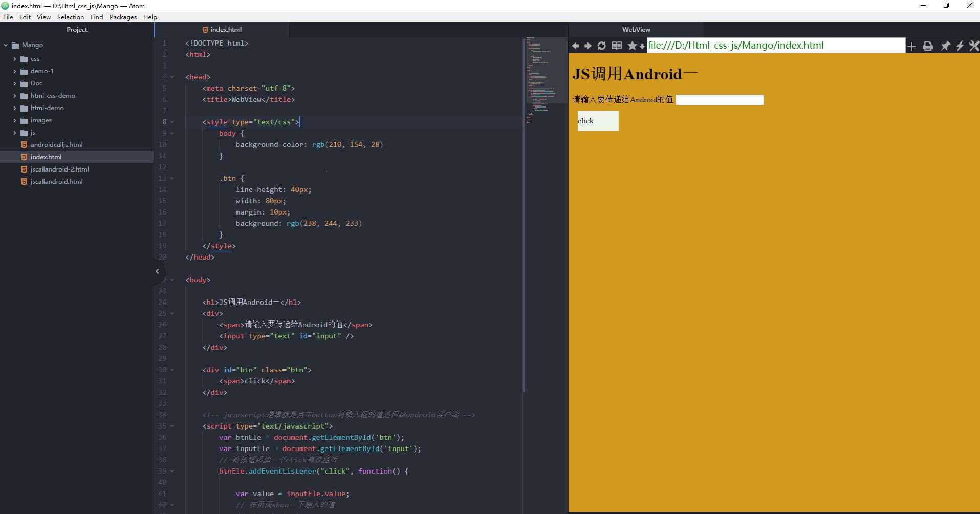Go forward in the WebView browser

pyautogui.click(x=588, y=46)
